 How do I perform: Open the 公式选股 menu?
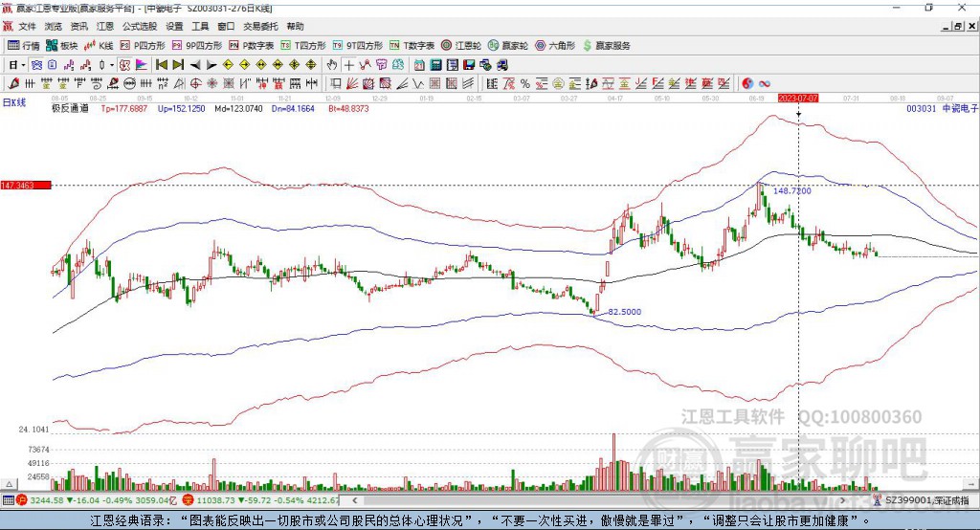[x=140, y=26]
